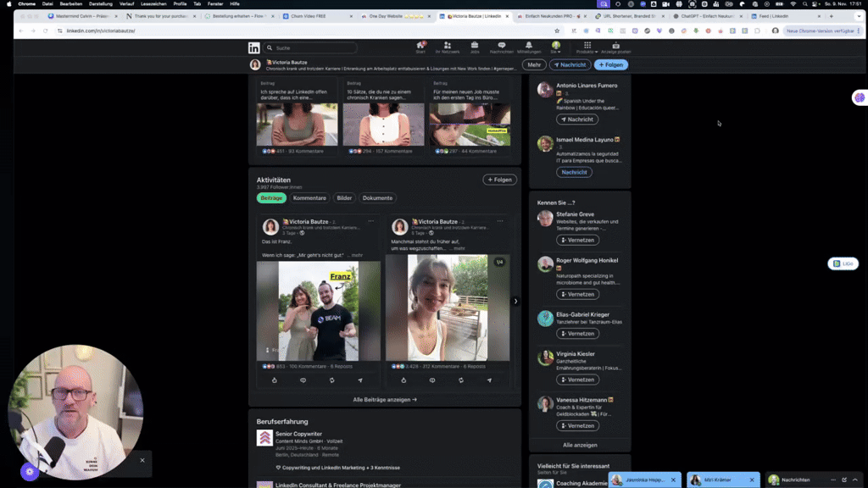Open the Jobs briefcase icon
The height and width of the screenshot is (488, 868).
coord(475,47)
